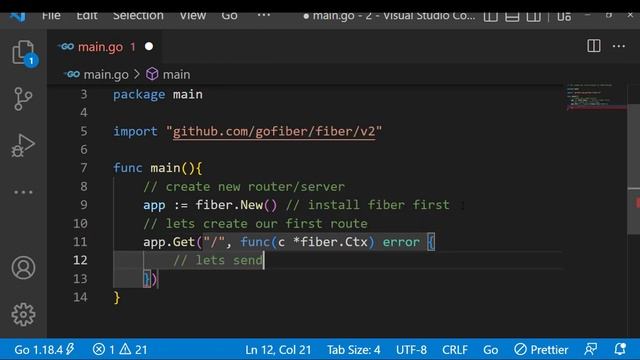Toggle primary side bar layout icon
The width and height of the screenshot is (640, 360).
pos(491,17)
